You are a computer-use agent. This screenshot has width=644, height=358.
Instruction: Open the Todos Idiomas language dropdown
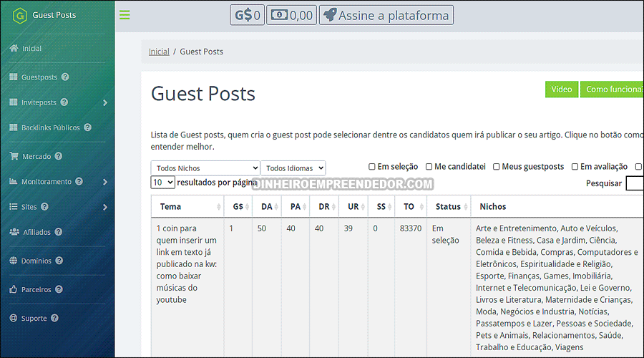[x=293, y=168]
